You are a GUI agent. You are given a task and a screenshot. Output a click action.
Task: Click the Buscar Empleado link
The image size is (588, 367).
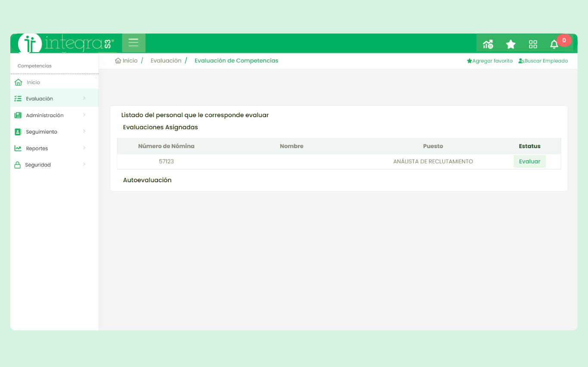coord(543,61)
